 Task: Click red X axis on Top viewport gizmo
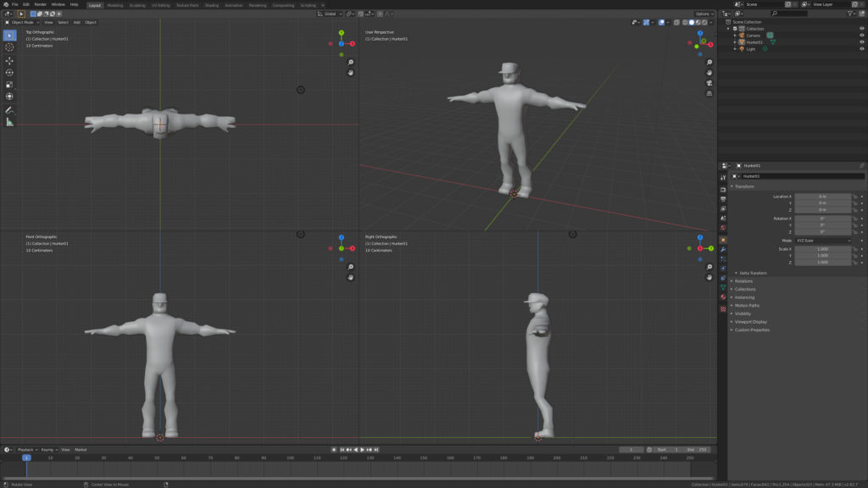352,44
